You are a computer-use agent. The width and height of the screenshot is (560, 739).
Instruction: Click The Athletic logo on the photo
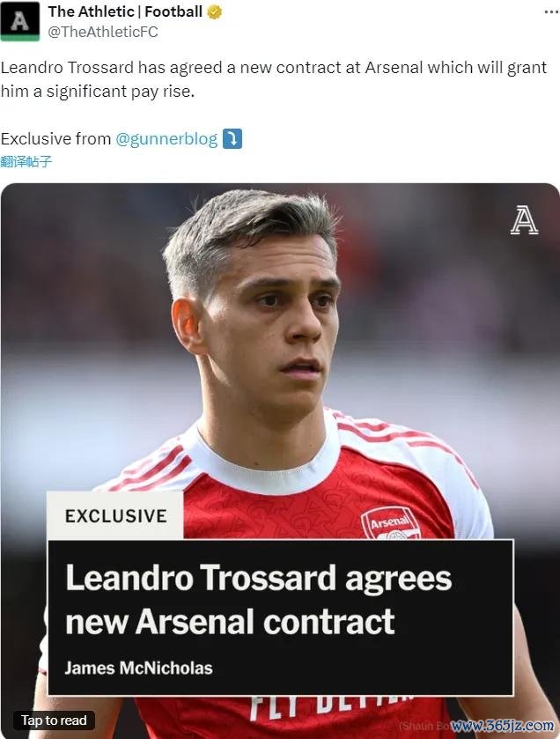tap(524, 220)
